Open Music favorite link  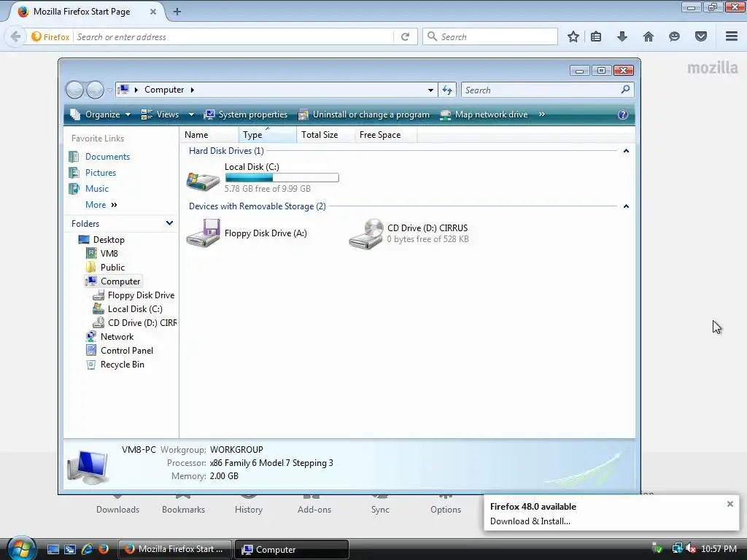[x=97, y=189]
